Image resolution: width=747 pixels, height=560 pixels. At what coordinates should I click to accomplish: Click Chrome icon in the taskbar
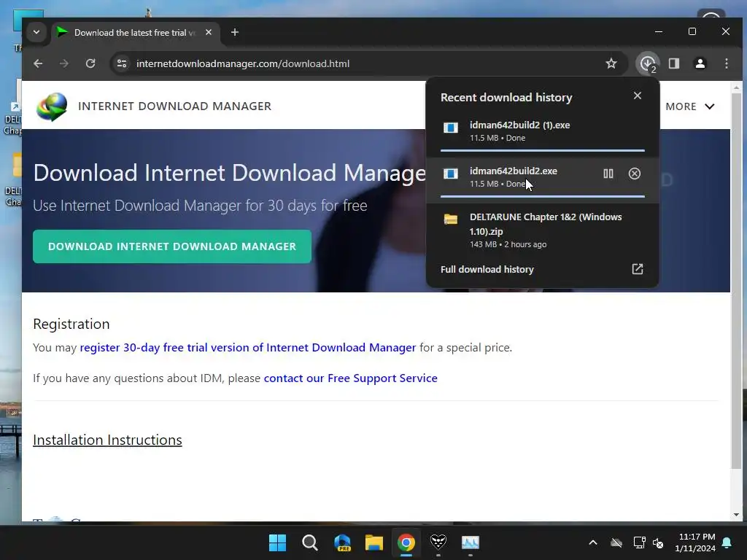click(406, 542)
